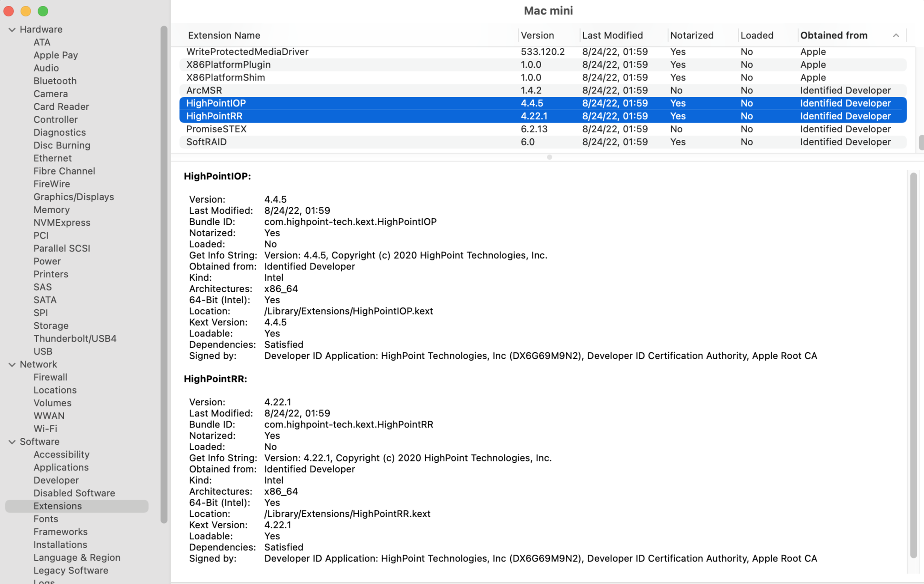This screenshot has width=924, height=584.
Task: Select the PromiseSTEX extension row
Action: [543, 129]
